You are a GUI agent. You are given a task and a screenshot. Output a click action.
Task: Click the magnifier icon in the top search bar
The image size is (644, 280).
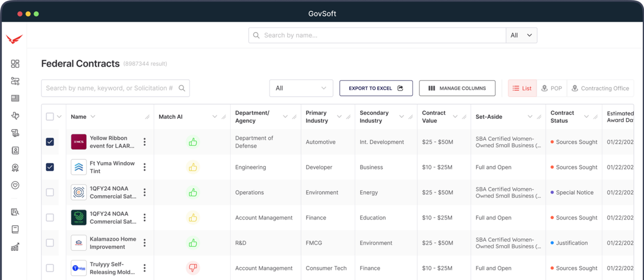256,35
